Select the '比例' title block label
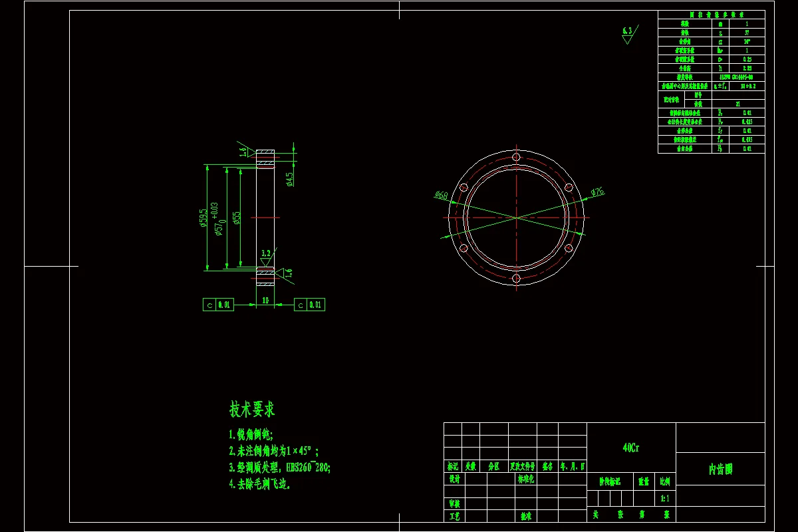Screen dimensions: 798x532 [664, 481]
